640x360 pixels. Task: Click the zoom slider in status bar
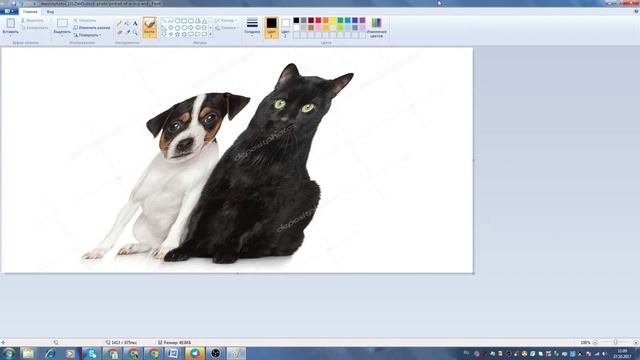click(x=616, y=342)
